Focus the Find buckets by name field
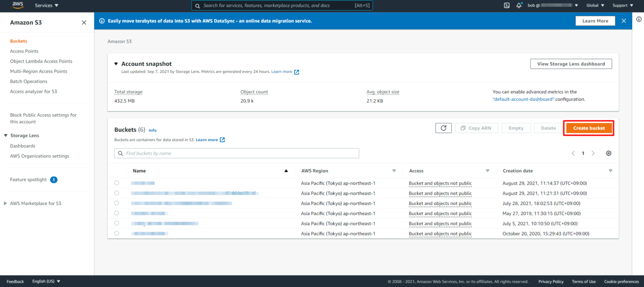The image size is (644, 287). pyautogui.click(x=237, y=153)
